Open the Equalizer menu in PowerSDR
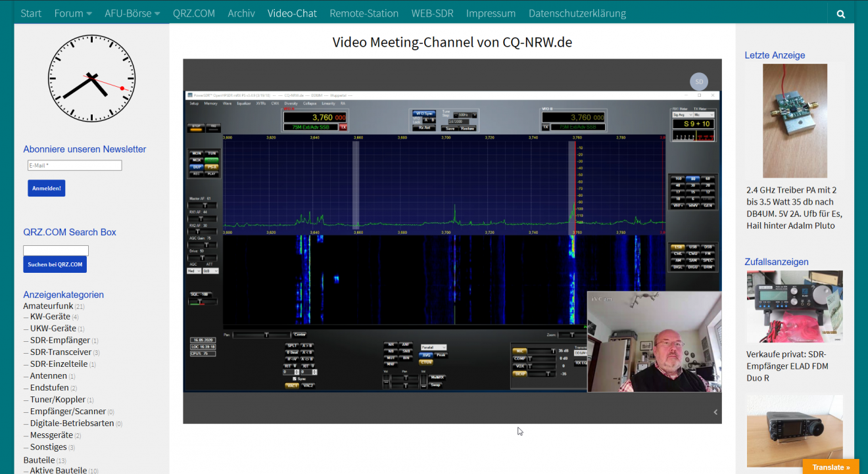Screen dimensions: 868x474 coord(244,103)
